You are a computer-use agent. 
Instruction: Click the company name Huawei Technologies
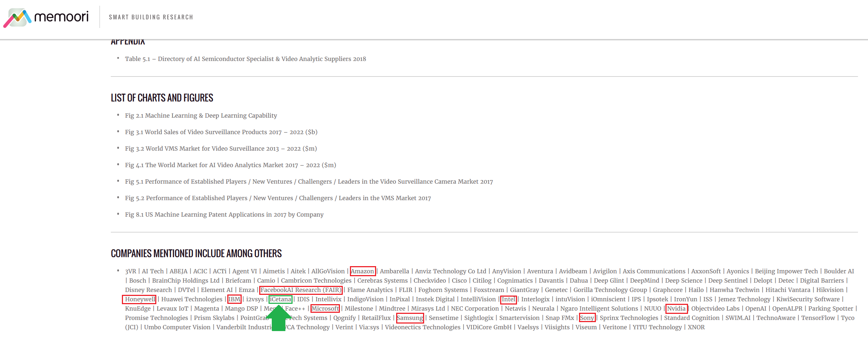[192, 299]
